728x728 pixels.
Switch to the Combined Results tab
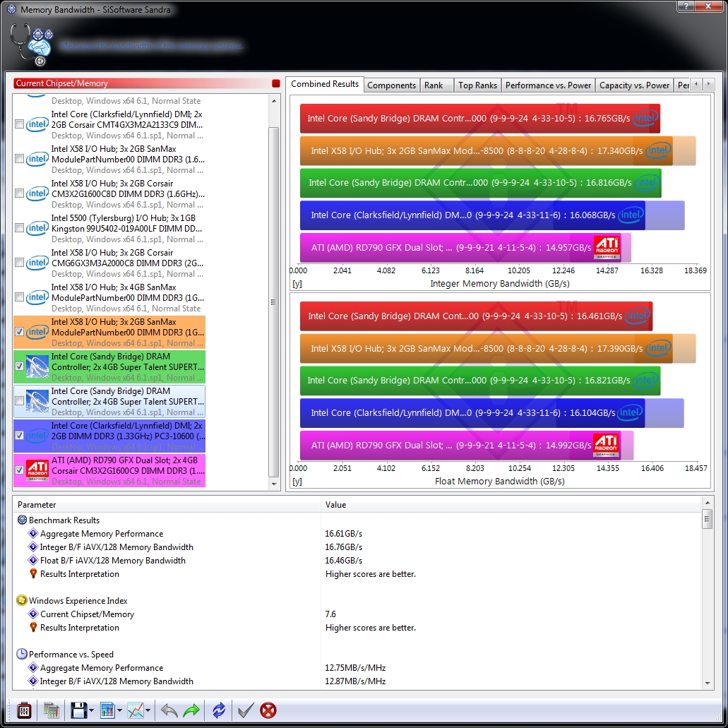point(325,84)
